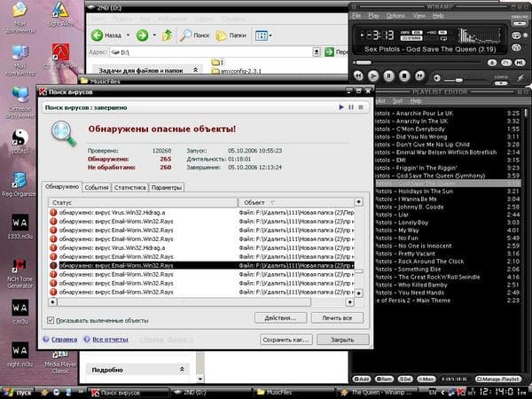Click the 'Действия...' button
This screenshot has height=399, width=532.
click(280, 318)
